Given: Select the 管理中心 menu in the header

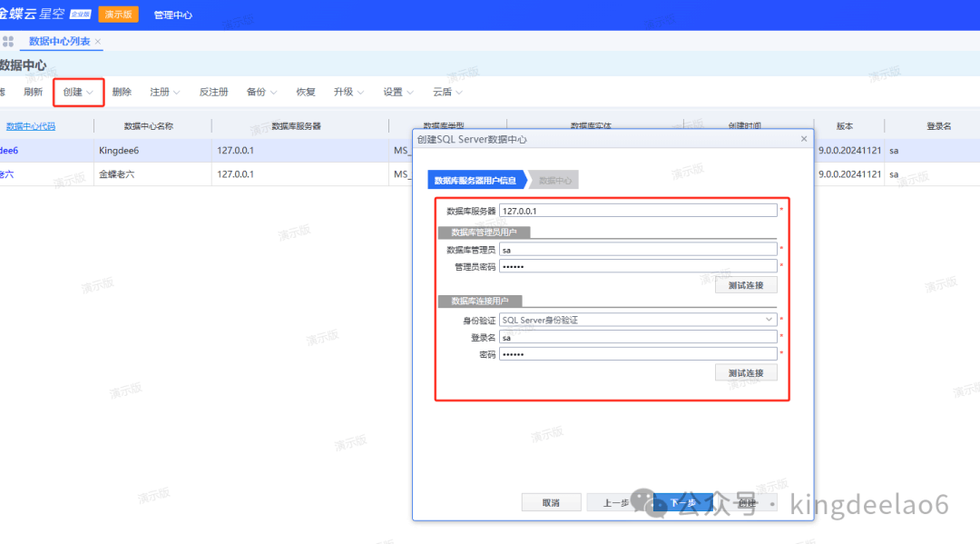Looking at the screenshot, I should click(172, 15).
